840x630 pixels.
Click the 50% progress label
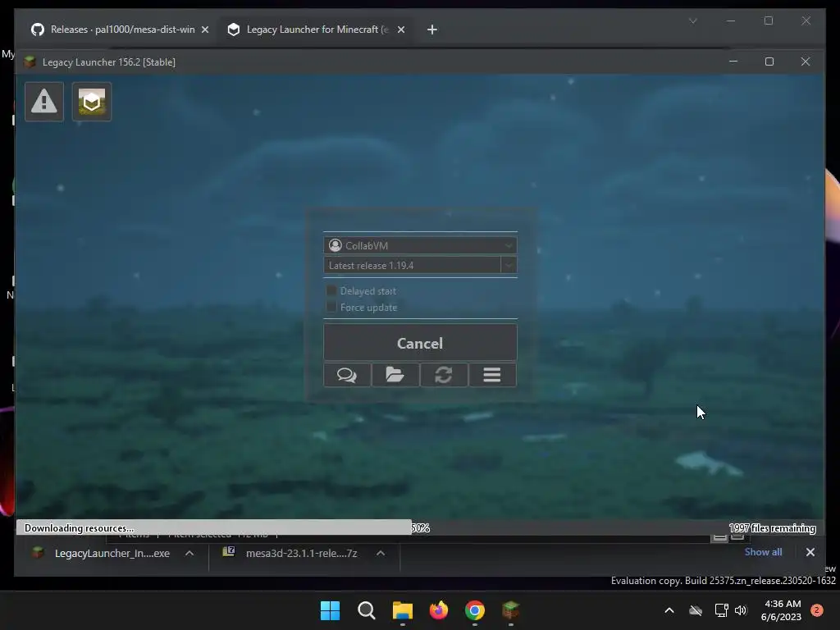tap(421, 528)
